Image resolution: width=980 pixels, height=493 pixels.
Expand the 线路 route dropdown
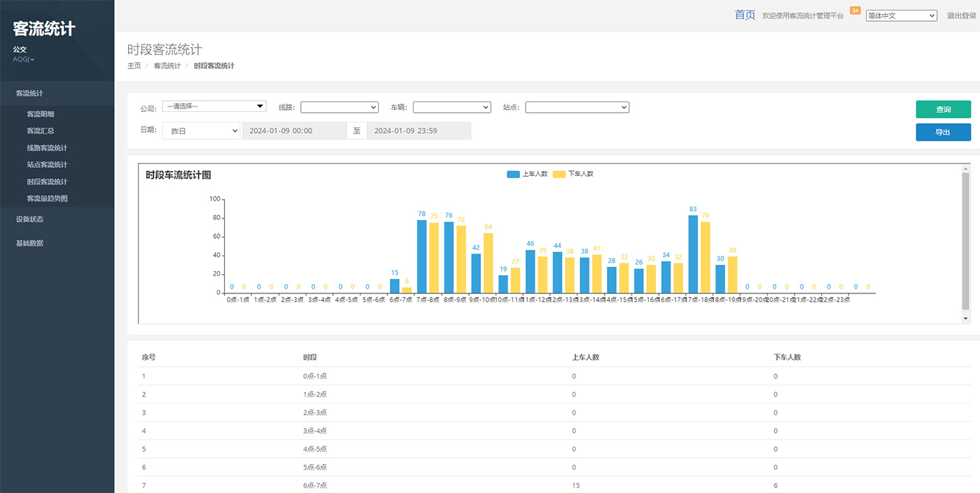pos(339,107)
